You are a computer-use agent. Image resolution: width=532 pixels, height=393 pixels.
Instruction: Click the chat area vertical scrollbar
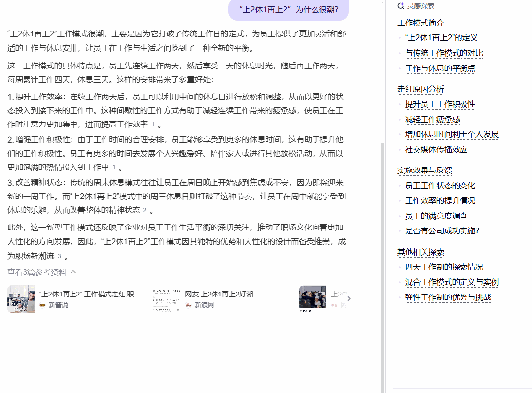coord(383,267)
